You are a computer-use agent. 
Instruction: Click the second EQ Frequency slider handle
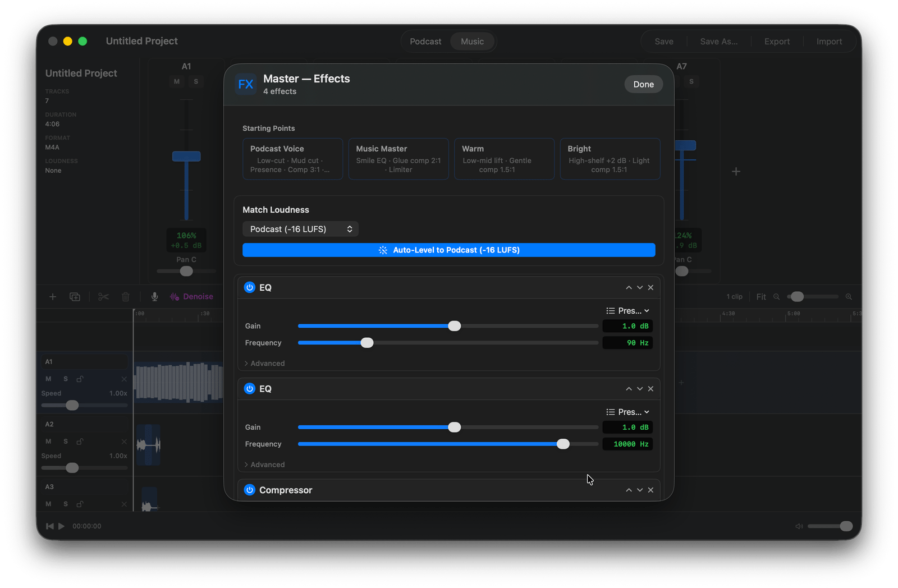point(563,444)
